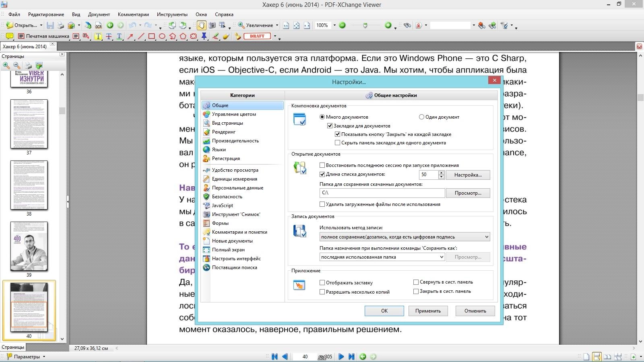Click the 'Применить' button

click(x=428, y=311)
